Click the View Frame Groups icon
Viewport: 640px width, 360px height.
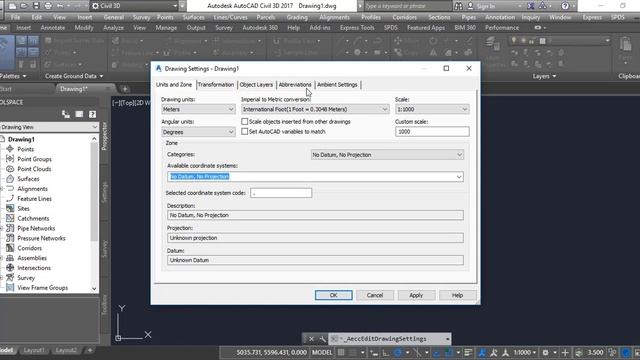[x=10, y=288]
